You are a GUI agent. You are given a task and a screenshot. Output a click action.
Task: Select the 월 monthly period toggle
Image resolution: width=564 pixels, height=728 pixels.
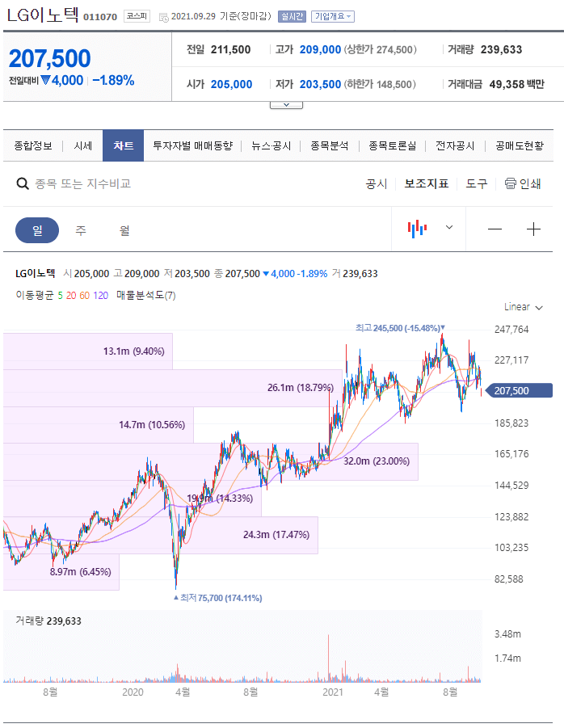pyautogui.click(x=124, y=230)
